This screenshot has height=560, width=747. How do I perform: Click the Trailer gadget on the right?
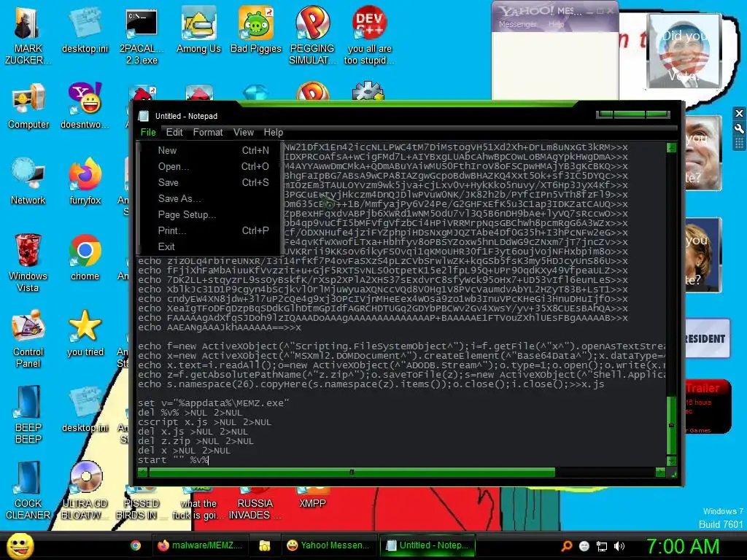(708, 407)
